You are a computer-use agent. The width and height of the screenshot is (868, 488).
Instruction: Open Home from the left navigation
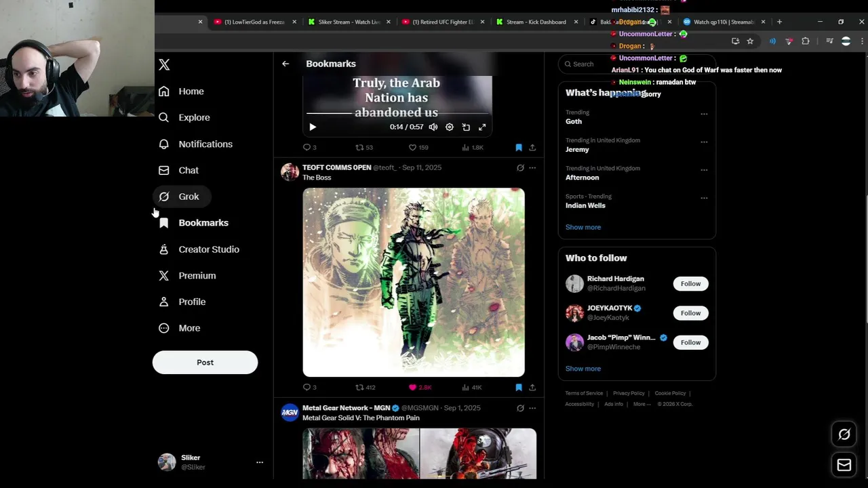point(181,91)
